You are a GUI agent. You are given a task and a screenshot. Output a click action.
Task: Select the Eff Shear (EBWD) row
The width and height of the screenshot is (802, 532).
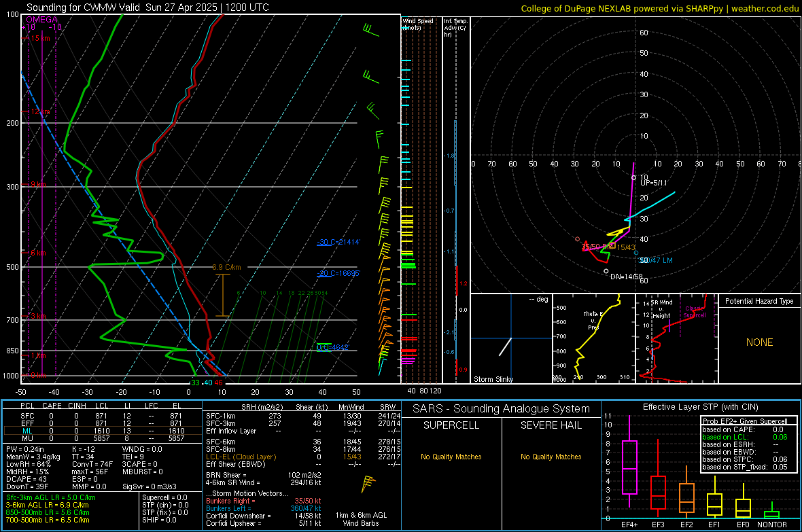pyautogui.click(x=303, y=464)
